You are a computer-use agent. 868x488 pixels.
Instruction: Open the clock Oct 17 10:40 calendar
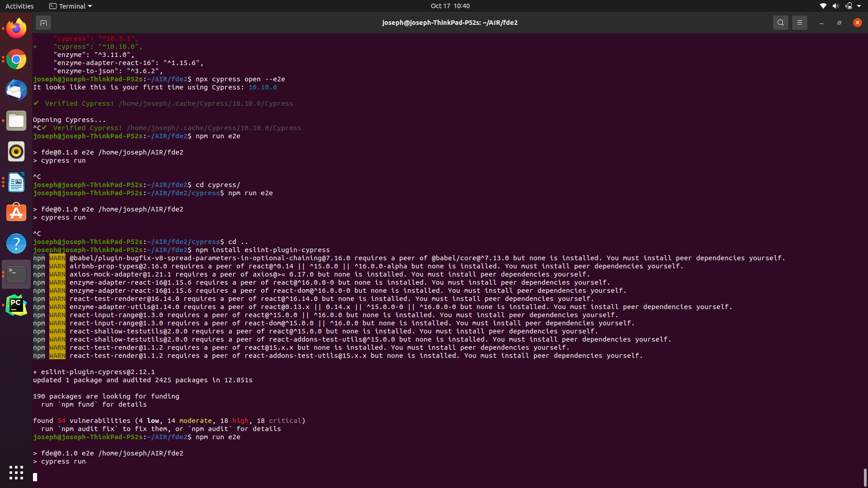[x=450, y=6]
